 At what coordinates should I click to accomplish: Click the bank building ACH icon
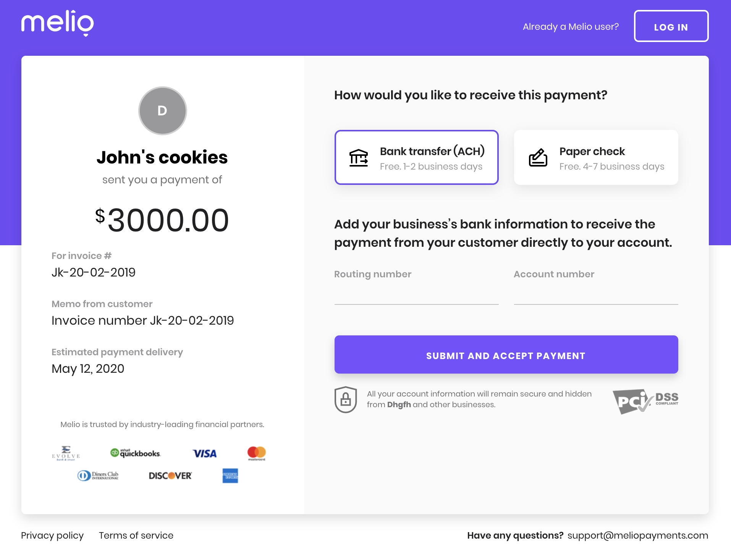[359, 158]
